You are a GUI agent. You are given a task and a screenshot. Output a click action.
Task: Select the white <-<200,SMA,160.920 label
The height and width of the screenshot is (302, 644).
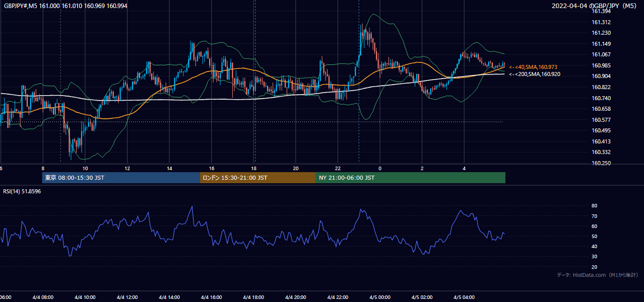pyautogui.click(x=535, y=74)
